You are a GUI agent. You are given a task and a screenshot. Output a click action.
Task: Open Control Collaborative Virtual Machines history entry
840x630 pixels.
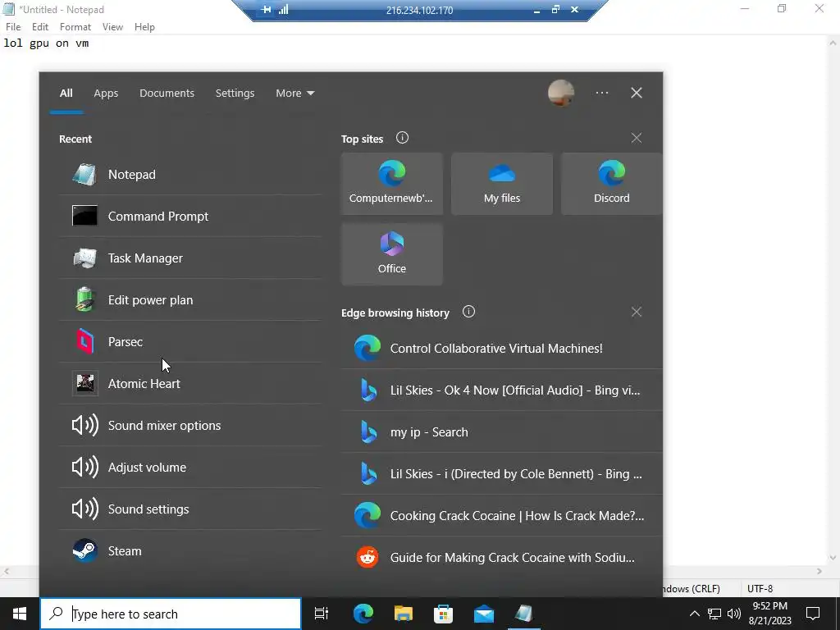pyautogui.click(x=502, y=348)
